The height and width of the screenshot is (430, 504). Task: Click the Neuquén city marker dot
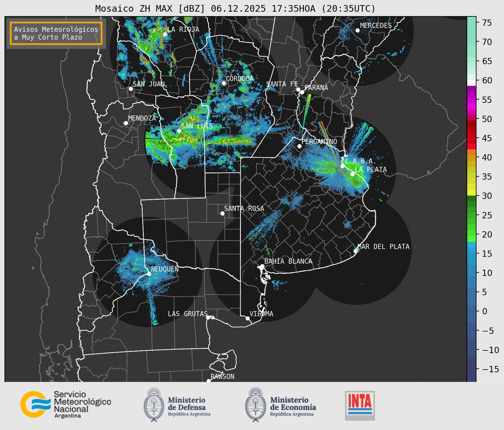pos(149,274)
